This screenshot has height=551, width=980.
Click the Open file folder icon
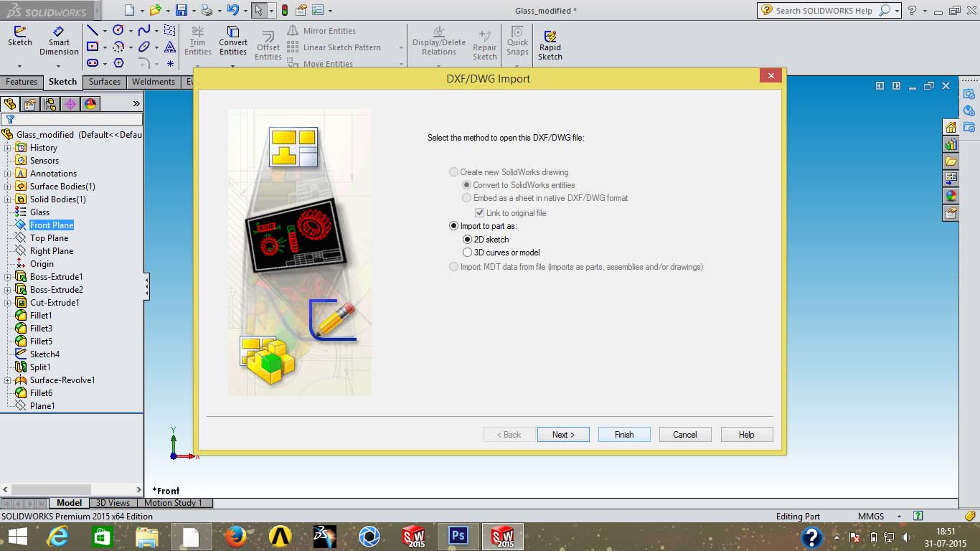[x=155, y=10]
